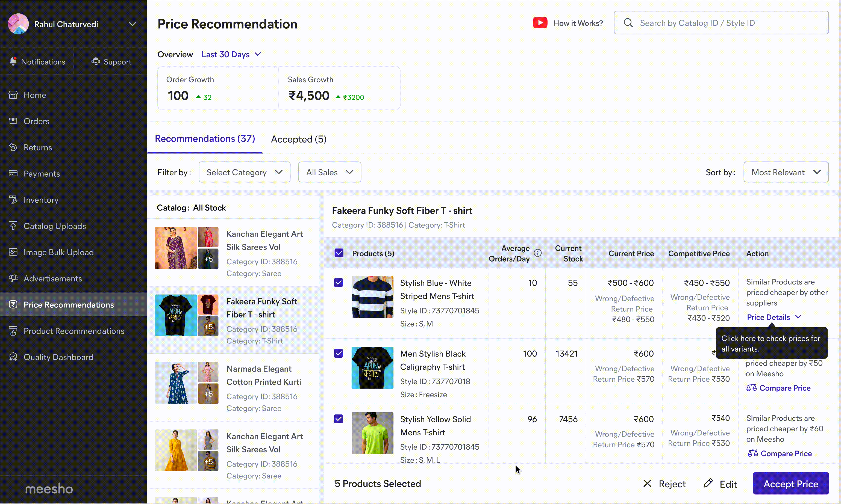This screenshot has height=504, width=841.
Task: Click the Reject button label
Action: click(672, 484)
